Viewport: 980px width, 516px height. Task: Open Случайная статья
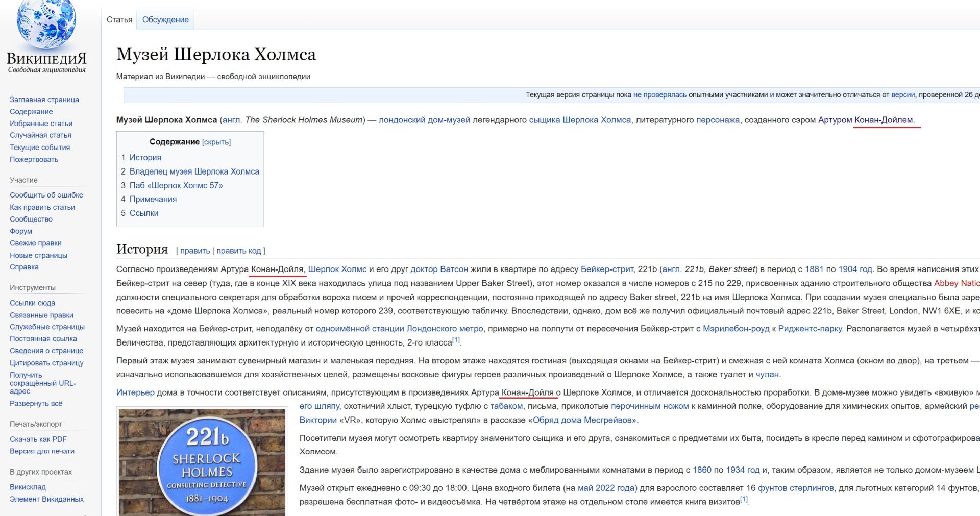[x=40, y=135]
